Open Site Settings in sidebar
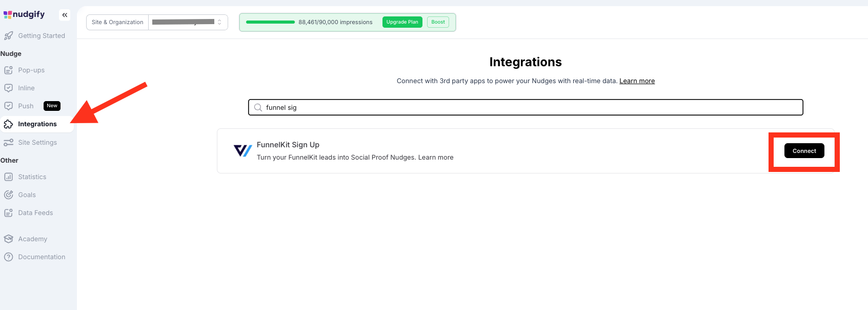 37,143
